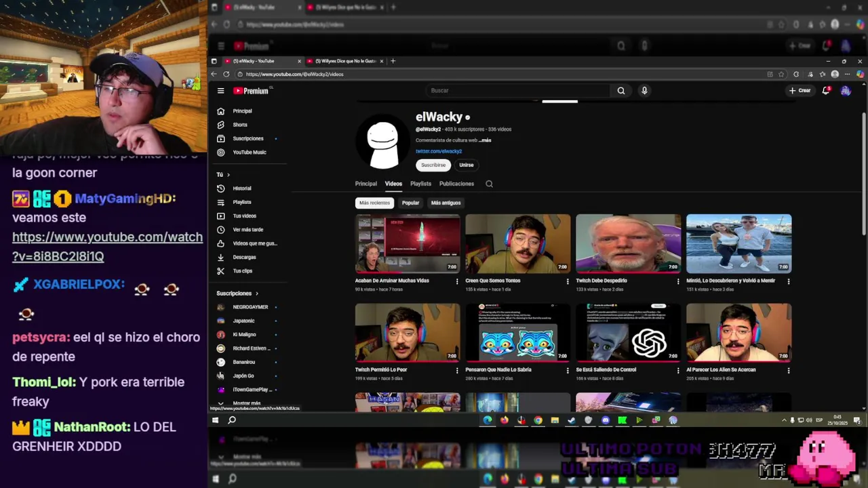Start voice search with the microphone icon
Image resolution: width=868 pixels, height=488 pixels.
coord(644,91)
